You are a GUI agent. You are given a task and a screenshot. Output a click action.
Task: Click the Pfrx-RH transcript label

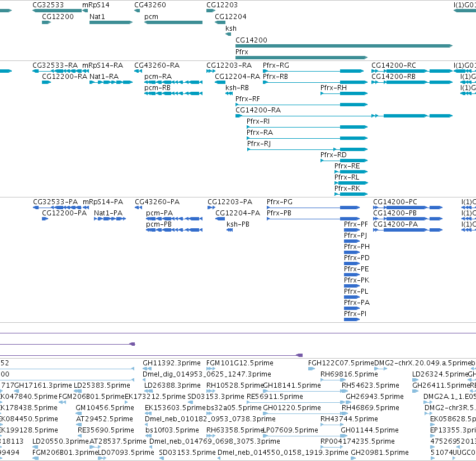click(x=333, y=88)
